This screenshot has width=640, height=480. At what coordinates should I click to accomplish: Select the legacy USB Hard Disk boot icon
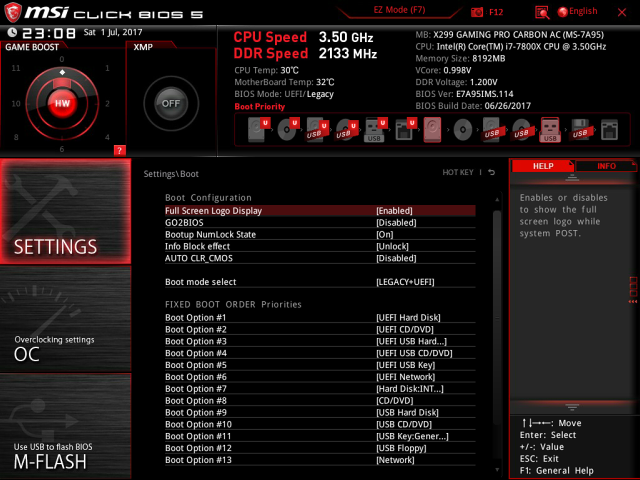point(491,130)
